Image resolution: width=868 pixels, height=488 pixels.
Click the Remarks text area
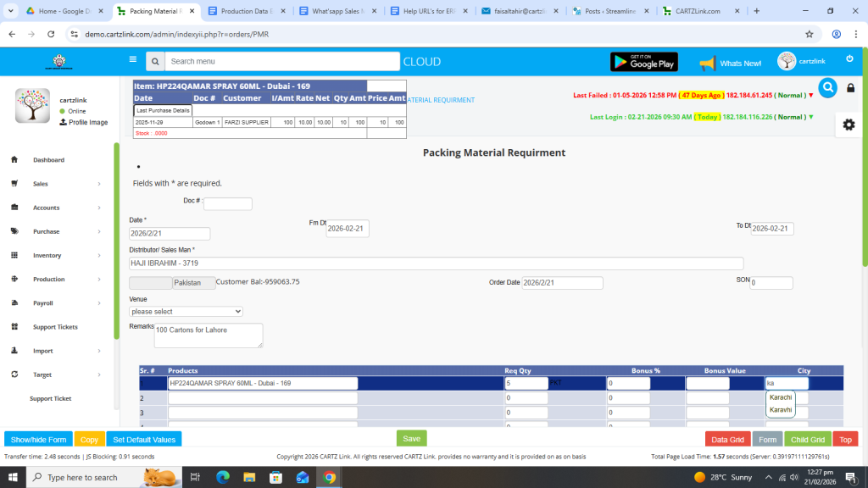coord(208,335)
